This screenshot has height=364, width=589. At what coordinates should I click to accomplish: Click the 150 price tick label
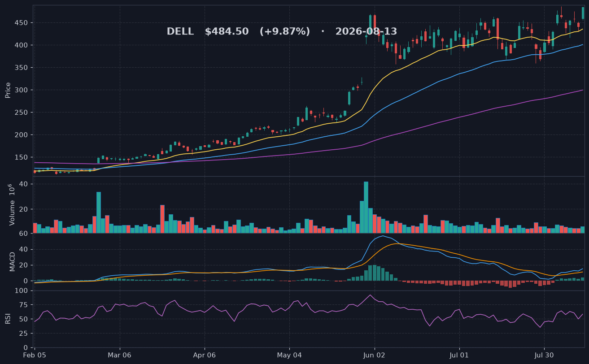coord(22,157)
